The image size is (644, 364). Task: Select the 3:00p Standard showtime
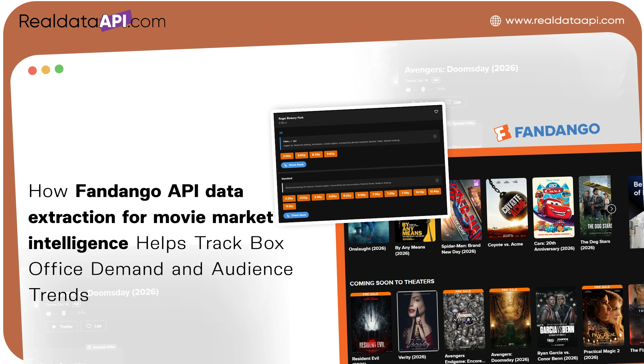point(303,198)
